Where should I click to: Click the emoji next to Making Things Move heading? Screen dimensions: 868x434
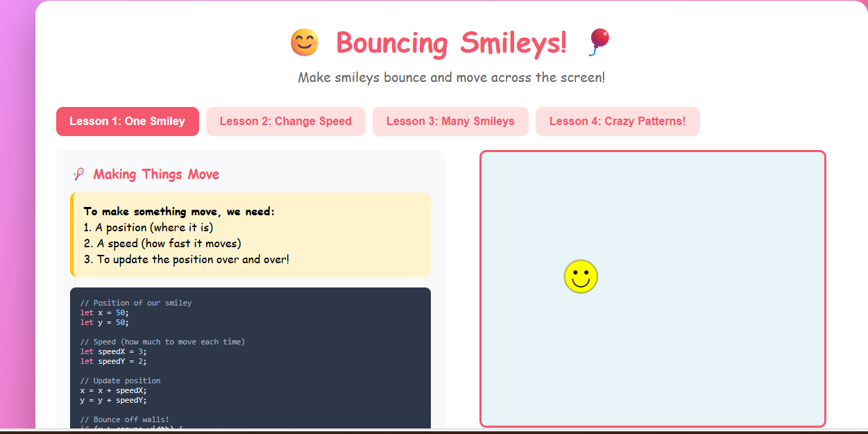78,174
